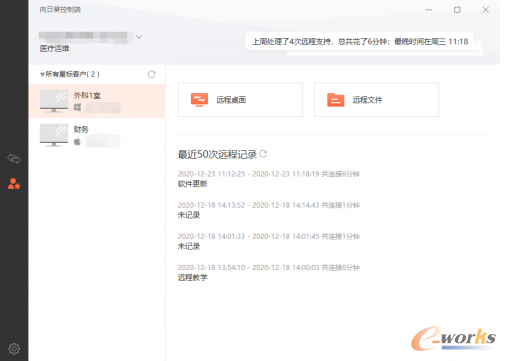Click record dated 2020-12-18 14:01:33
Screen dimensions: 506x361
point(268,236)
